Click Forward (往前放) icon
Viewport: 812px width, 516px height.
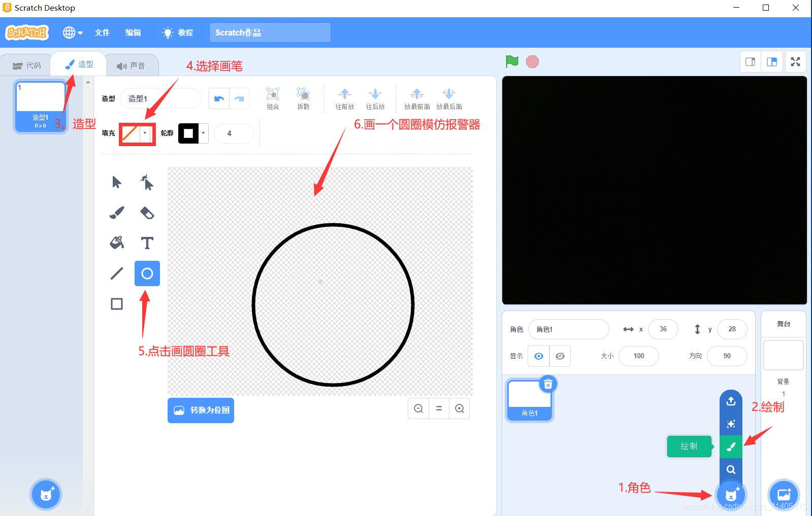(x=345, y=98)
